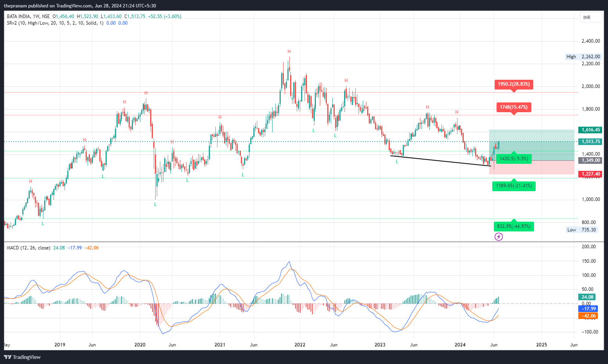Viewport: 608px width, 364px height.
Task: Click the TradingView logo at bottom left
Action: (22, 357)
